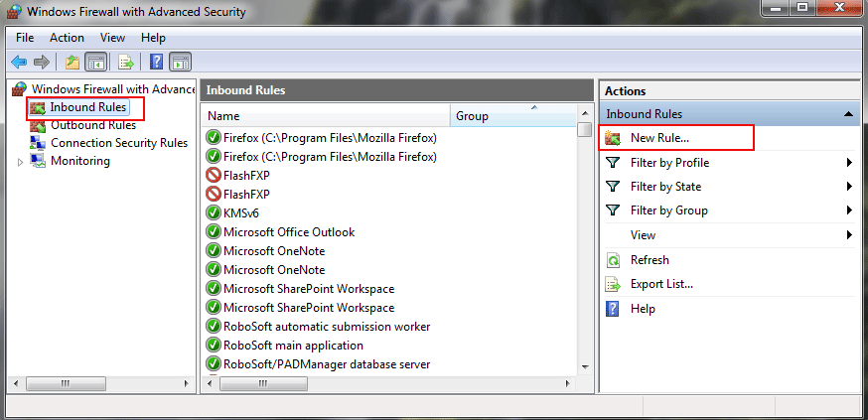Click the firewall icon in the title bar
This screenshot has width=868, height=420.
point(12,11)
